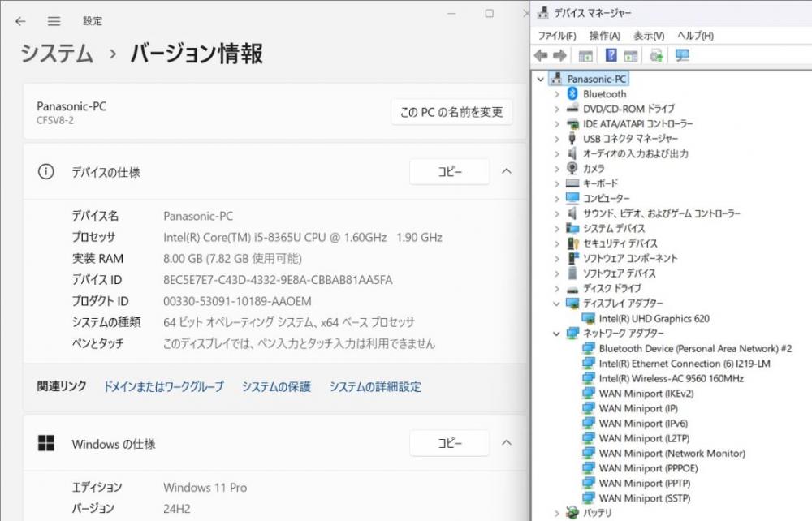Open ドメインまたはワークグループ link
The height and width of the screenshot is (521, 812).
(x=164, y=386)
